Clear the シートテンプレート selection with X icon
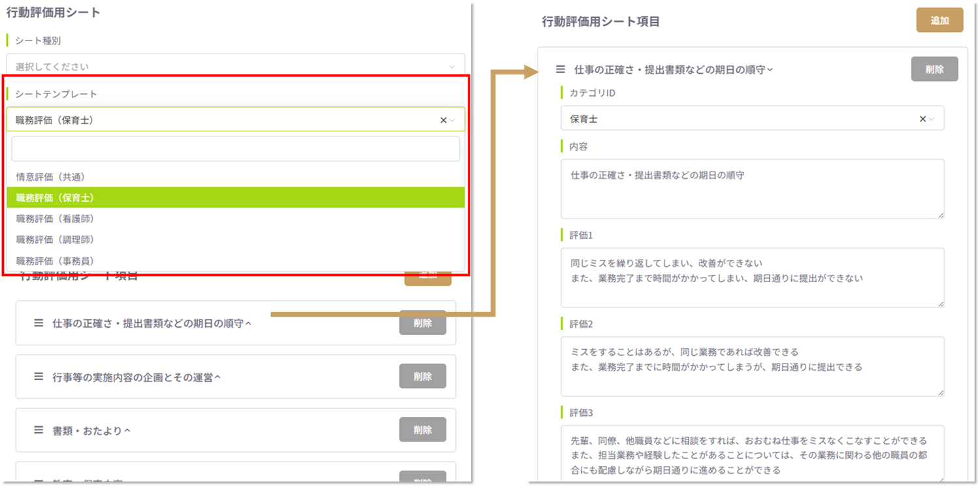980x487 pixels. click(443, 120)
